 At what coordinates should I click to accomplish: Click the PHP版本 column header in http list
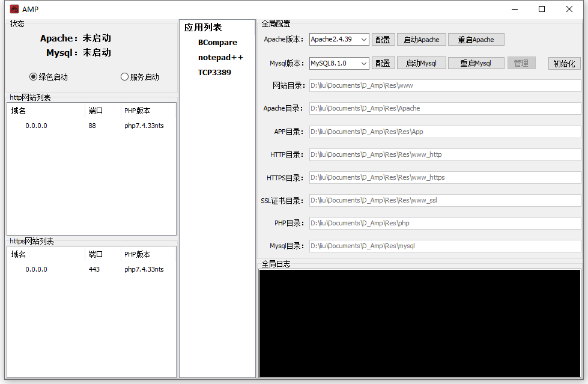tap(138, 111)
